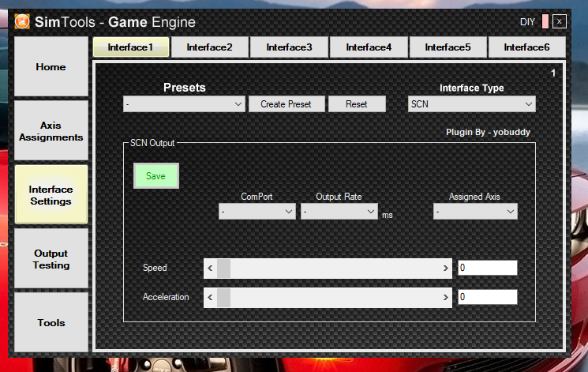588x372 pixels.
Task: Click the green Save button
Action: tap(156, 175)
